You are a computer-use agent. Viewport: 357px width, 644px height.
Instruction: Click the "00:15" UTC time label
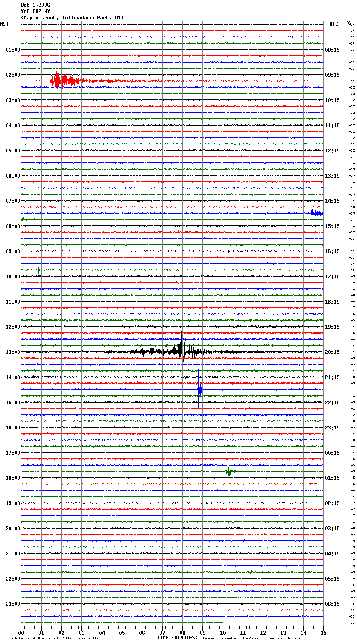[332, 453]
